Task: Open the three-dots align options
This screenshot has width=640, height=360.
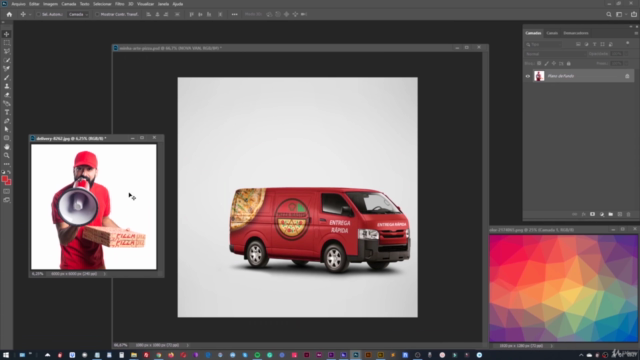Action: [x=234, y=14]
